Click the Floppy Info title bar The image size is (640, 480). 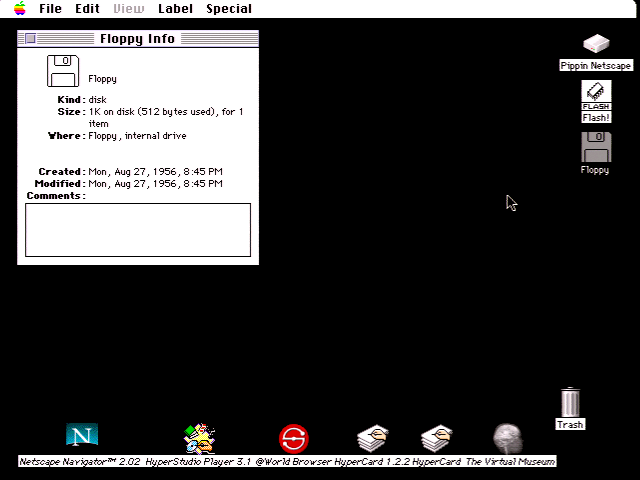tap(138, 38)
